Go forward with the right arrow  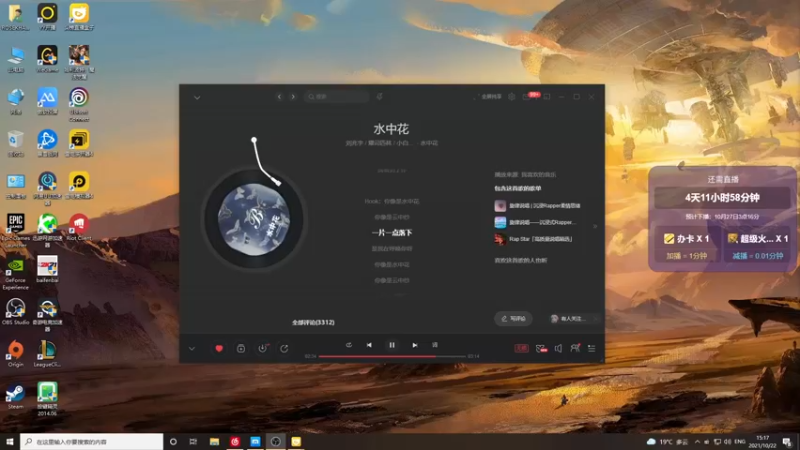pyautogui.click(x=293, y=96)
